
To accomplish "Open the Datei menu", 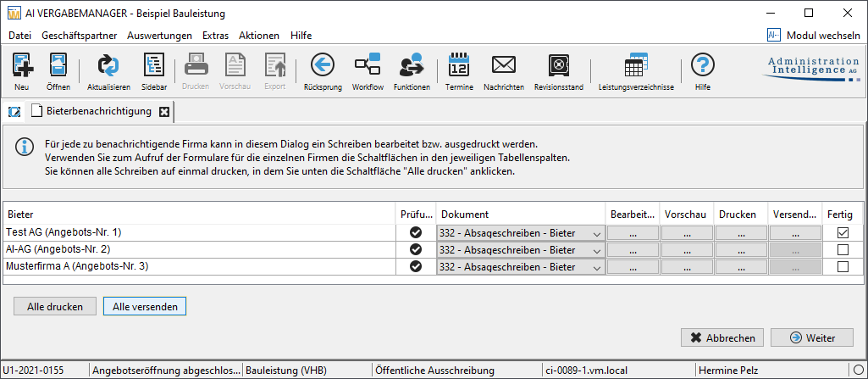I will (x=20, y=36).
